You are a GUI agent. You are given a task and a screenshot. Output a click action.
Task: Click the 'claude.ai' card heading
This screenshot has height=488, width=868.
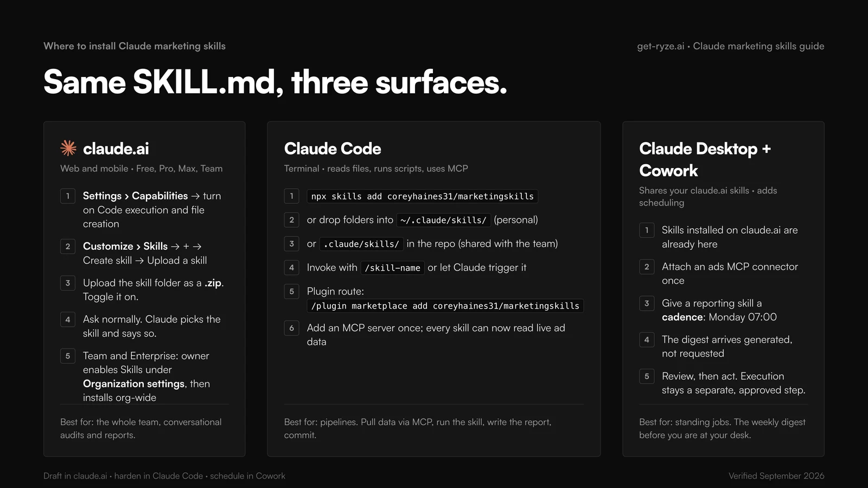coord(116,149)
